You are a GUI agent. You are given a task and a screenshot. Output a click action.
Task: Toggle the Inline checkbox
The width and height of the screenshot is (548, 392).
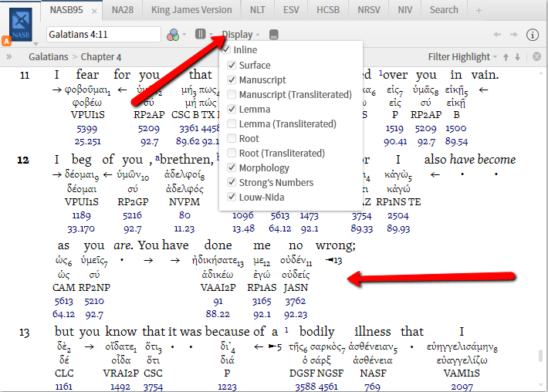coord(226,49)
